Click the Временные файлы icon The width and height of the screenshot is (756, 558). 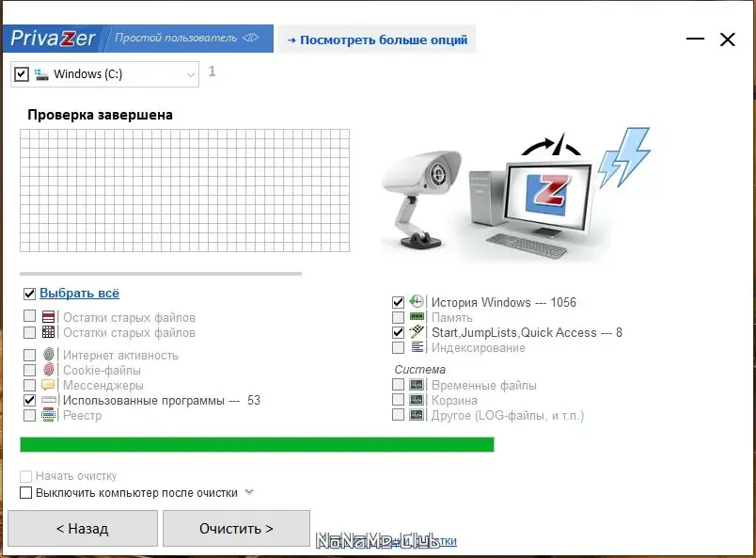coord(417,385)
